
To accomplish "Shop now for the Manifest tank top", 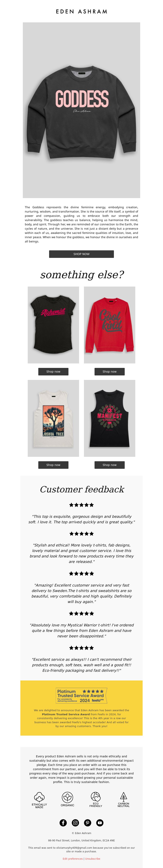I will click(x=109, y=465).
